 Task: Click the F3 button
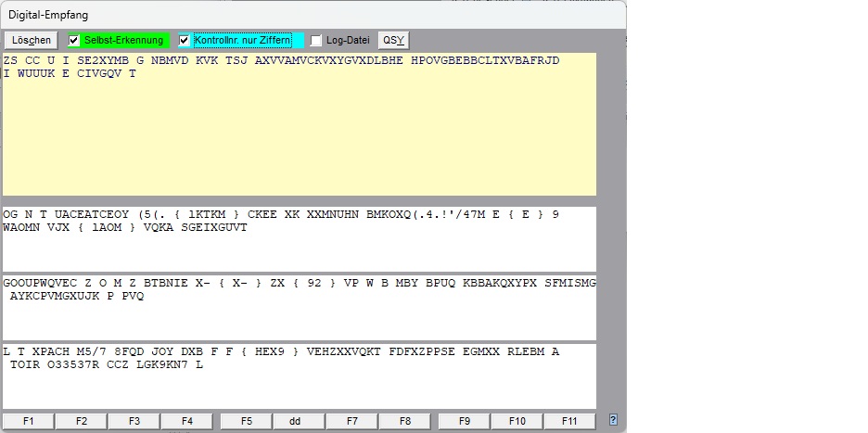[134, 421]
